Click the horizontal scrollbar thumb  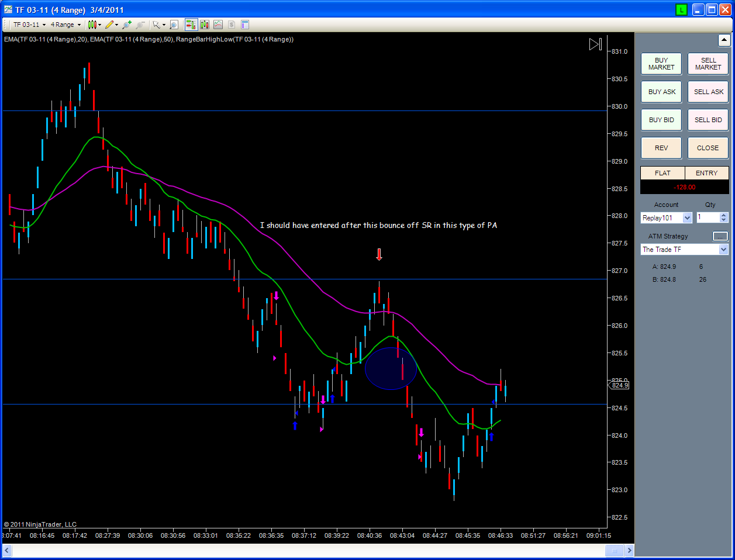click(615, 551)
